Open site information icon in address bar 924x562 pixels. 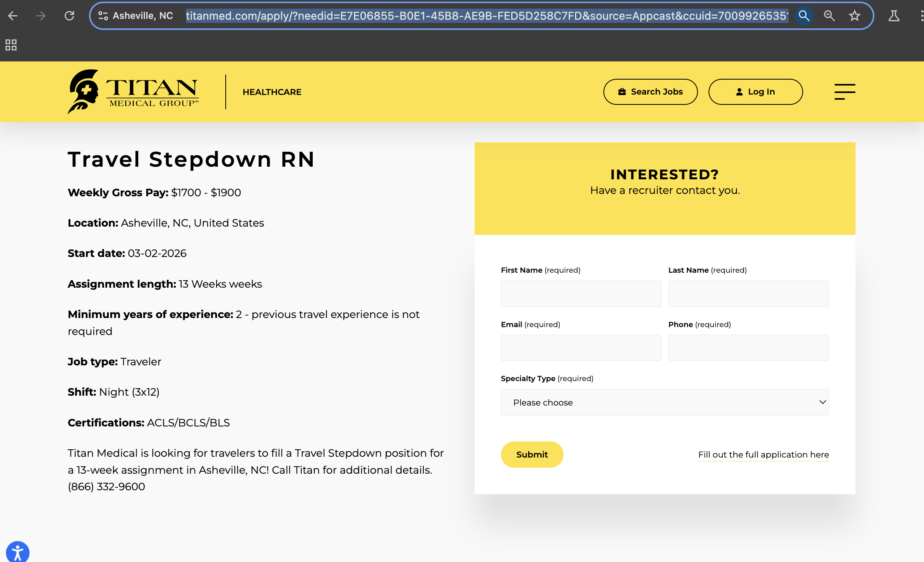point(103,16)
